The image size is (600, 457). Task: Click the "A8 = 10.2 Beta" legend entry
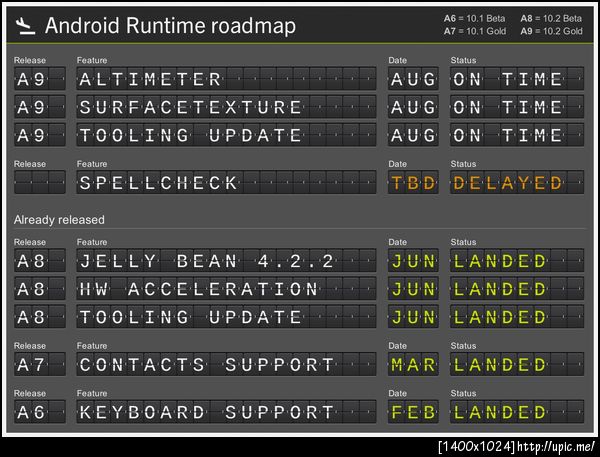[x=551, y=18]
